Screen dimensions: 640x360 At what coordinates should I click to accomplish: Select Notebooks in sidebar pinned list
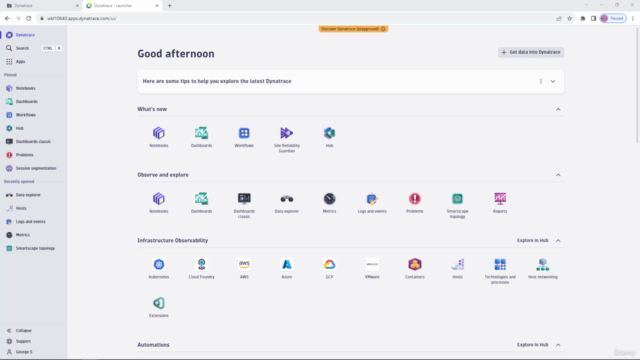33,88
